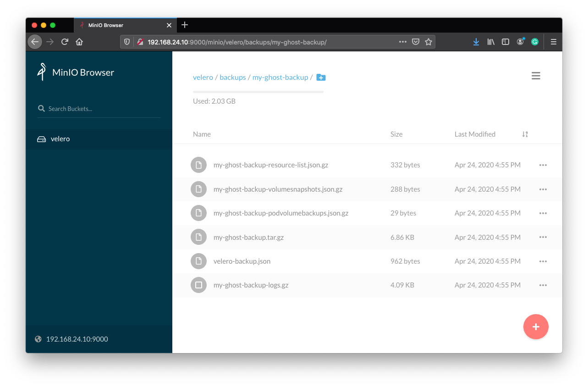Open the top-right MinIO menu icon
The image size is (588, 387).
[x=536, y=76]
